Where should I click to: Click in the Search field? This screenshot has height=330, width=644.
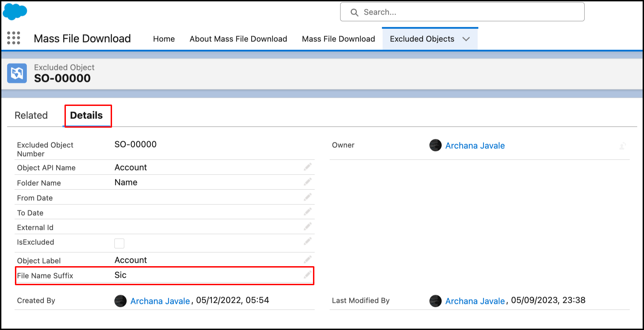coord(462,12)
